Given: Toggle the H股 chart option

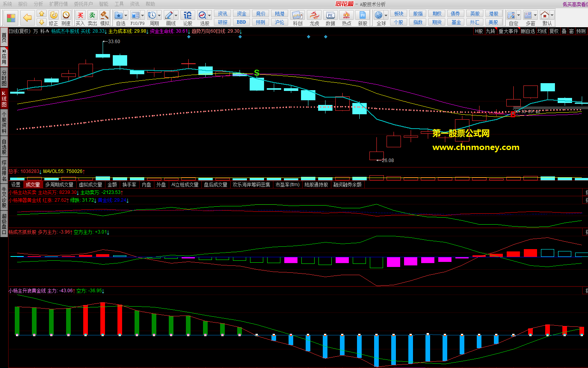Looking at the screenshot, I should 479,31.
